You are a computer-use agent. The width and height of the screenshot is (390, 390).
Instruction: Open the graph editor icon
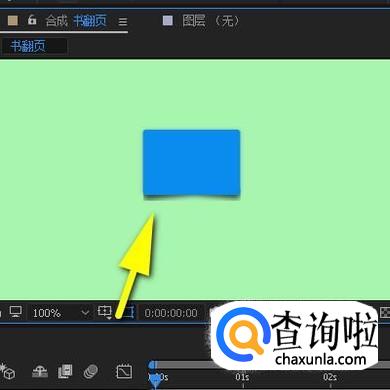click(x=124, y=371)
